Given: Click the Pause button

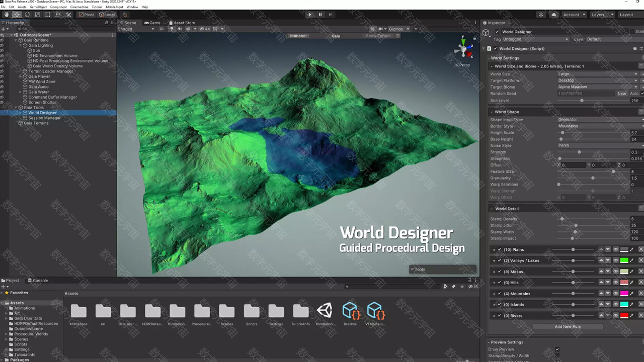Looking at the screenshot, I should [320, 15].
